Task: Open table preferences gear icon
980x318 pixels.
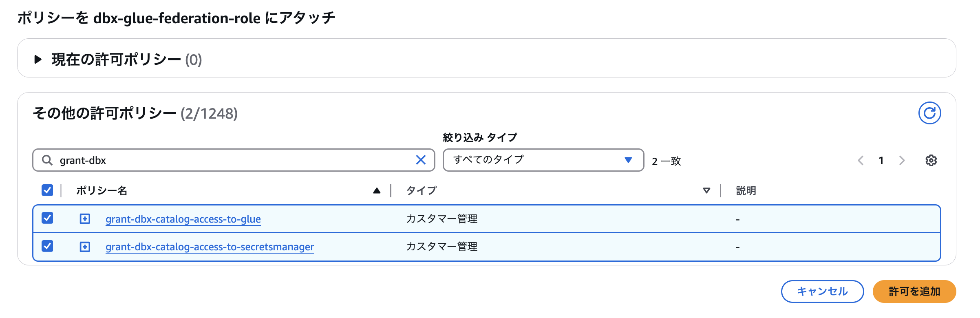Action: tap(931, 160)
